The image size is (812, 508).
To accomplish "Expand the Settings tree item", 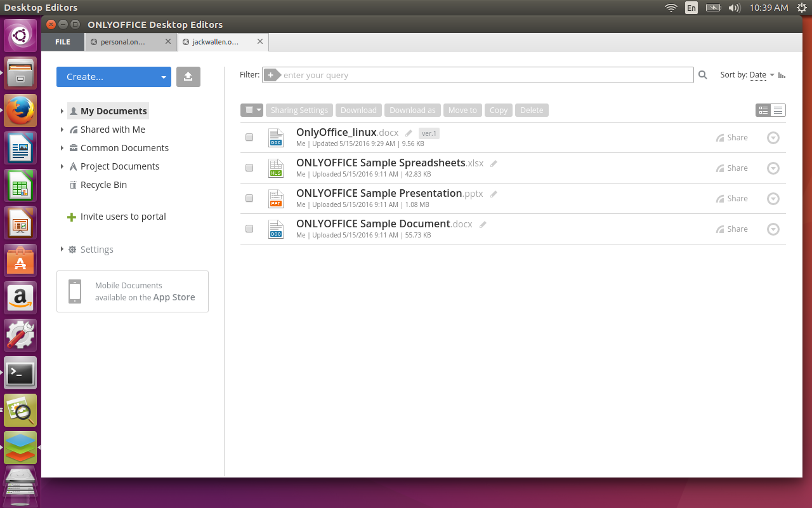I will pos(62,249).
